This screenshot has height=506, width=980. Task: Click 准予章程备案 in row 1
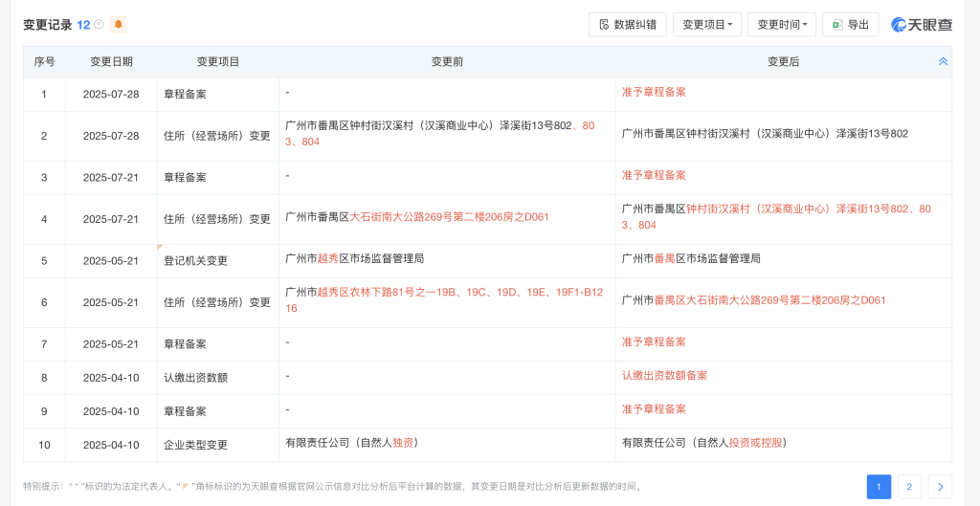pyautogui.click(x=654, y=93)
